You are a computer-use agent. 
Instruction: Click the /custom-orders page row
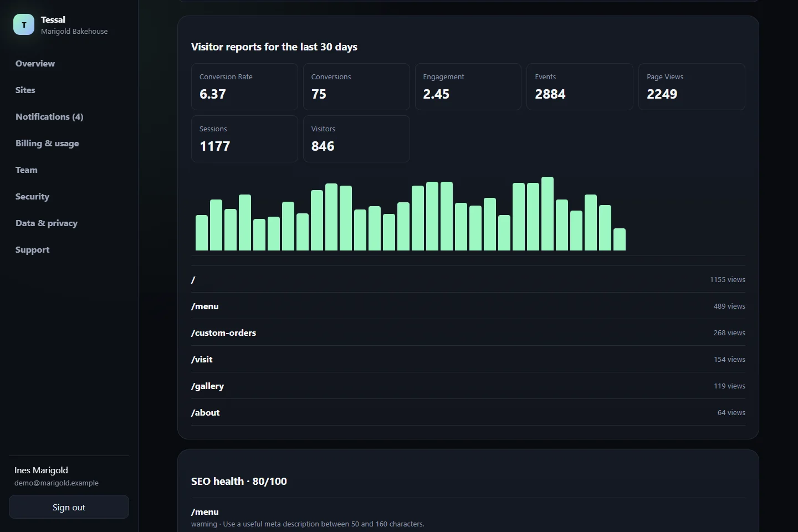coord(468,332)
